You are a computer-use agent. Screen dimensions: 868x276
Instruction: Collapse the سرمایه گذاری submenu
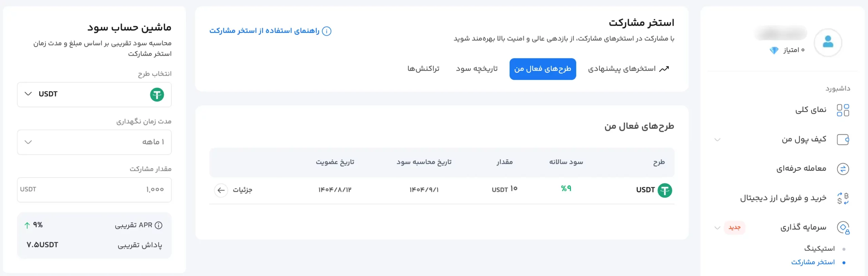tap(717, 227)
